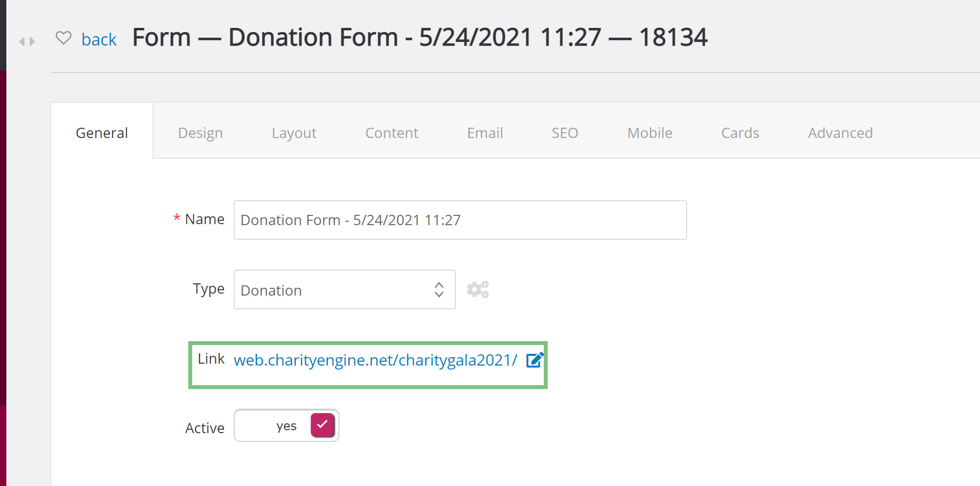This screenshot has height=486, width=980.
Task: Click the left navigation arrow icon
Action: (x=22, y=42)
